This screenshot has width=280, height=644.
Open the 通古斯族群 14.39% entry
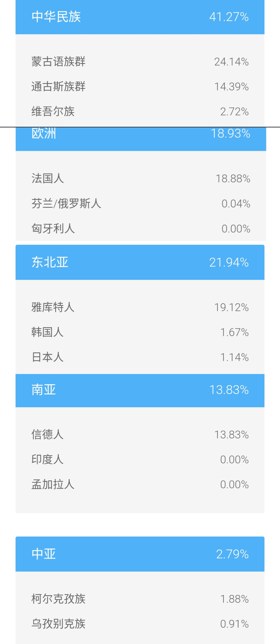click(140, 87)
